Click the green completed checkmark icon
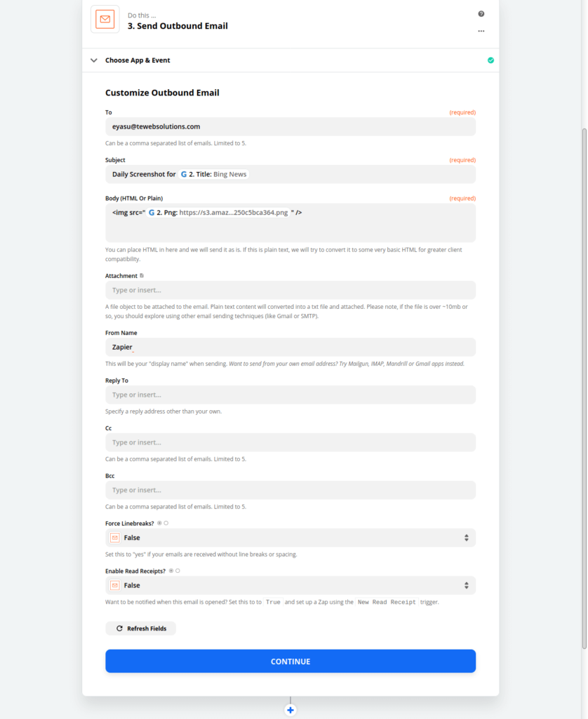This screenshot has width=588, height=719. tap(490, 60)
